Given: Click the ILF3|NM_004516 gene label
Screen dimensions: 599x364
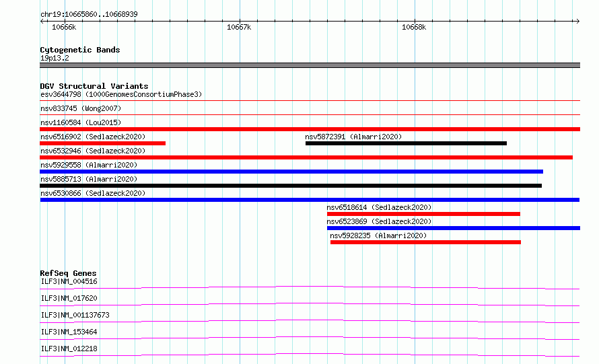Looking at the screenshot, I should (x=69, y=281).
